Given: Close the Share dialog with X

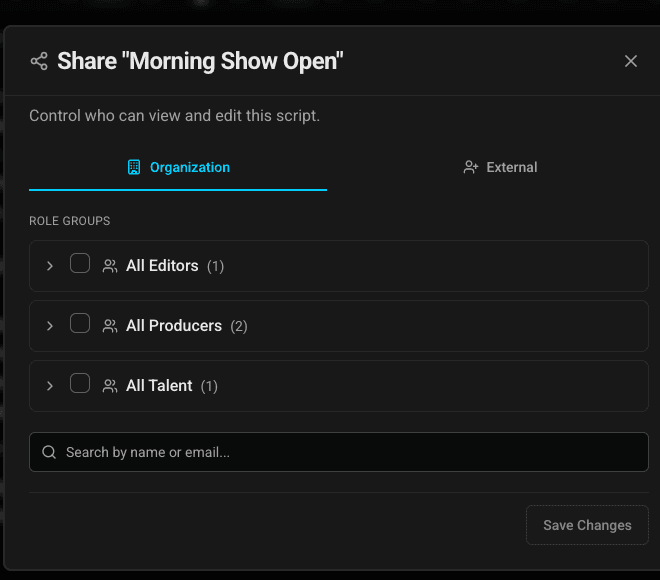Looking at the screenshot, I should (x=631, y=61).
